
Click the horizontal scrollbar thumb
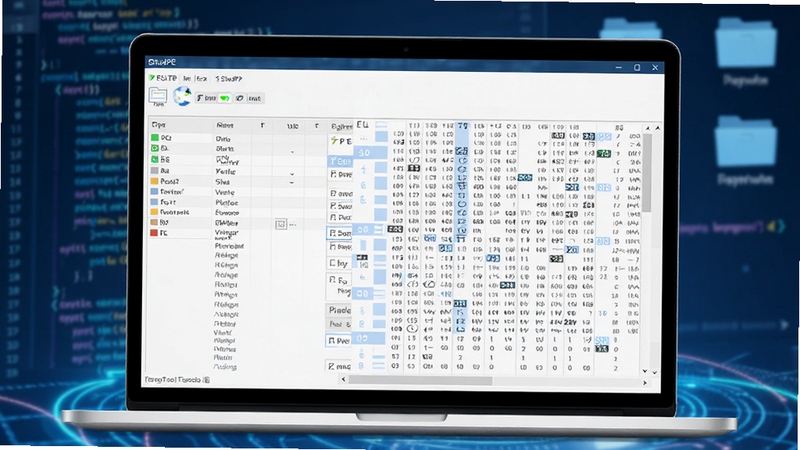(x=420, y=381)
